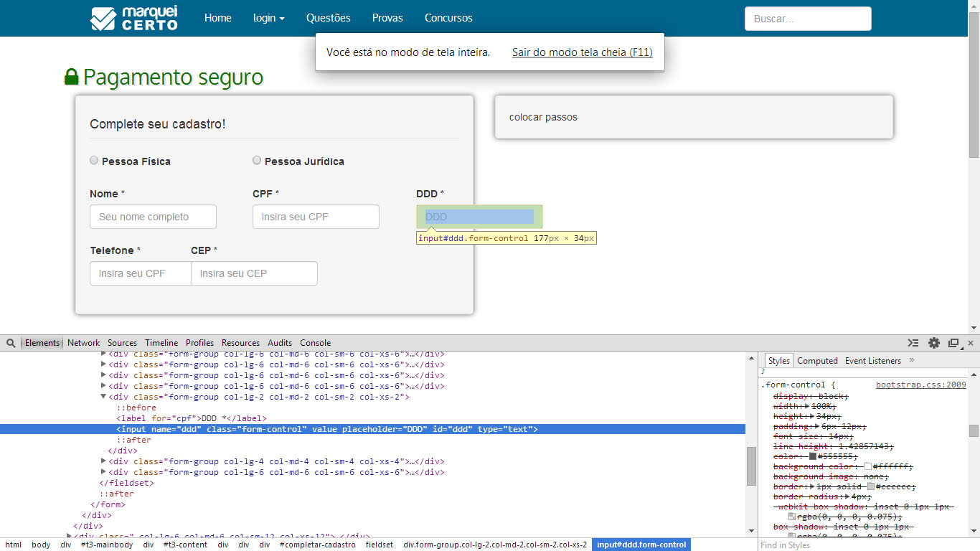The width and height of the screenshot is (980, 551).
Task: Click the border #cccccc color swatch
Action: 871,486
